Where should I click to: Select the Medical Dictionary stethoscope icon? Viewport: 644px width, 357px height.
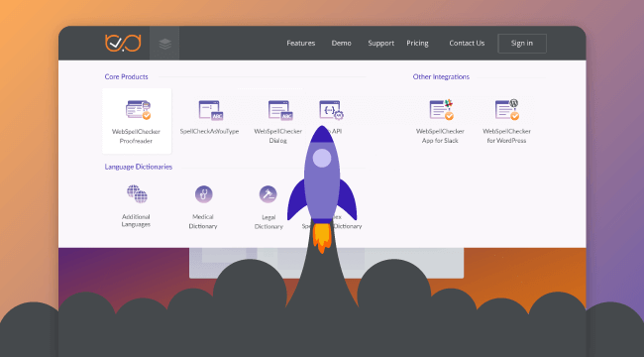(x=204, y=194)
